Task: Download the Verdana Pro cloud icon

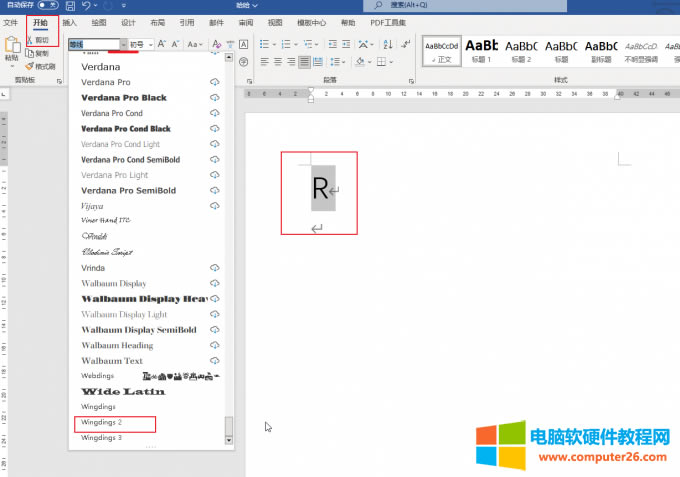Action: click(214, 82)
